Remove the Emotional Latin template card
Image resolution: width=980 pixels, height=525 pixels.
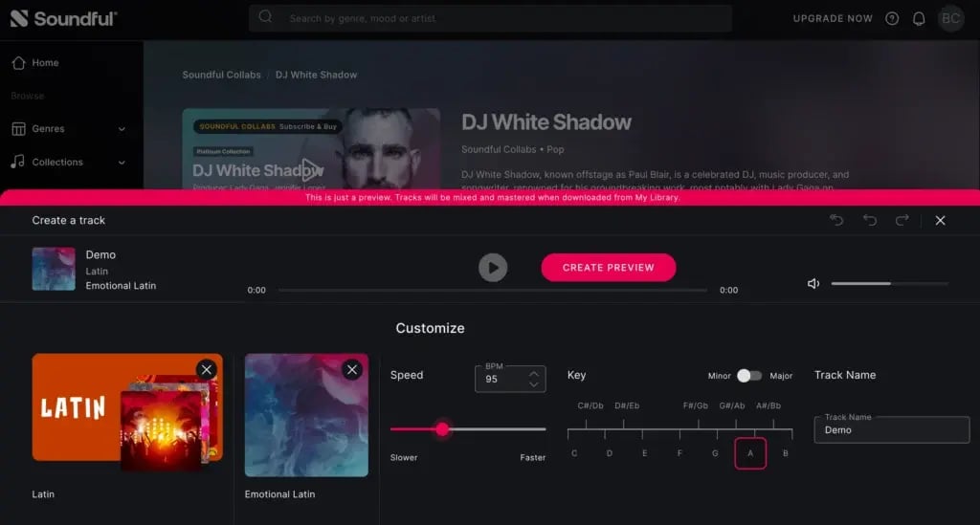[x=351, y=370]
